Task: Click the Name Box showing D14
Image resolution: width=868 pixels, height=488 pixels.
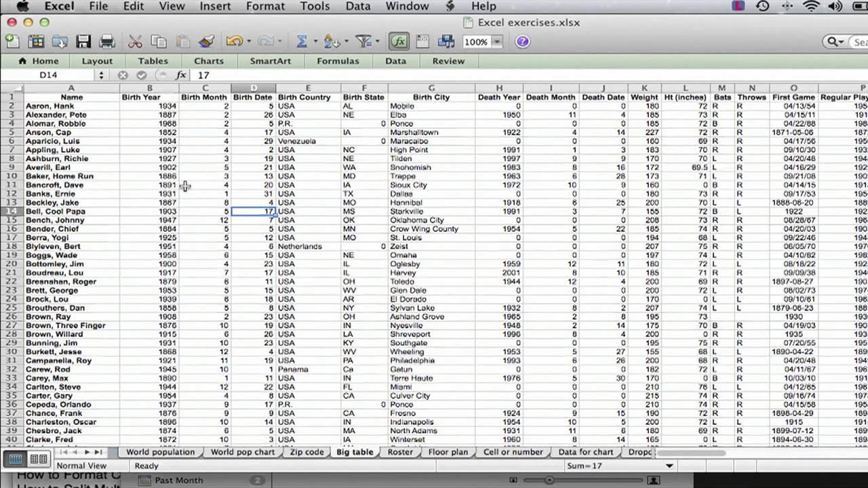Action: coord(48,75)
